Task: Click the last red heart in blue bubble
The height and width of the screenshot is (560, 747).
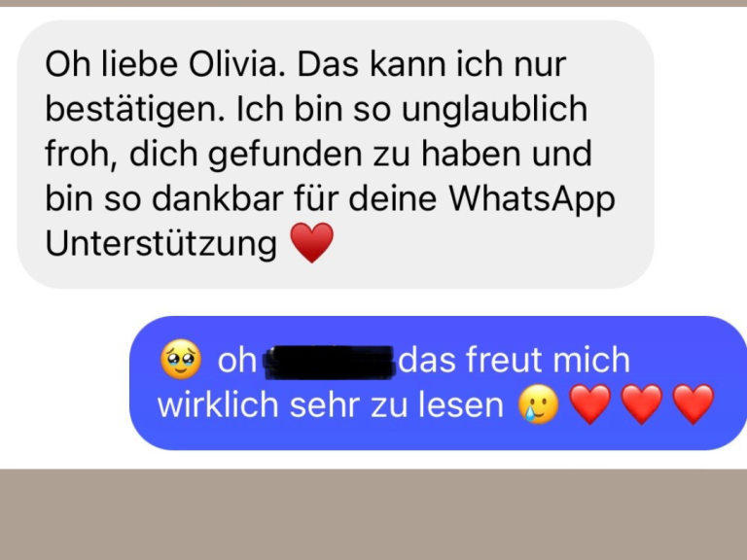Action: 694,404
